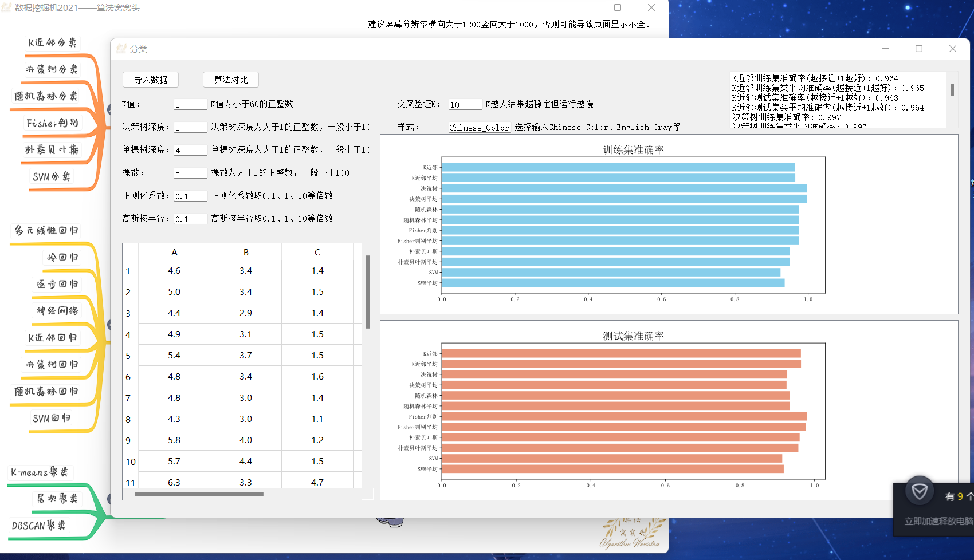Click cell 3.7 in row 5

[246, 356]
